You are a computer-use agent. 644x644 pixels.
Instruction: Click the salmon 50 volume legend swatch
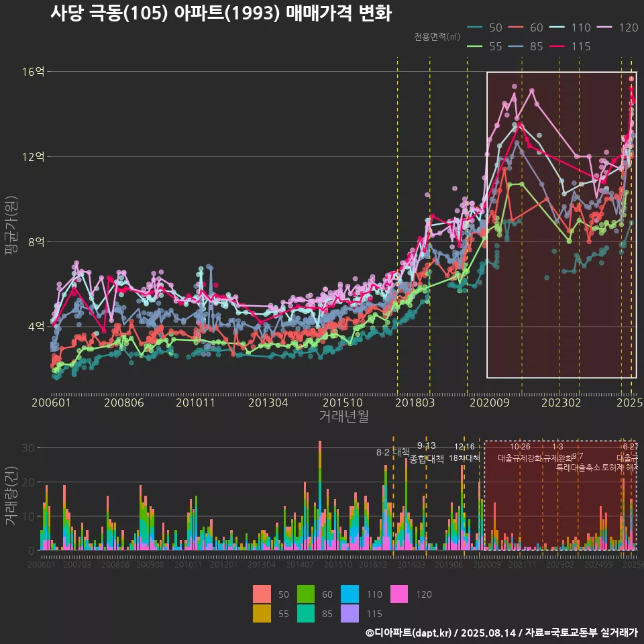[x=262, y=594]
